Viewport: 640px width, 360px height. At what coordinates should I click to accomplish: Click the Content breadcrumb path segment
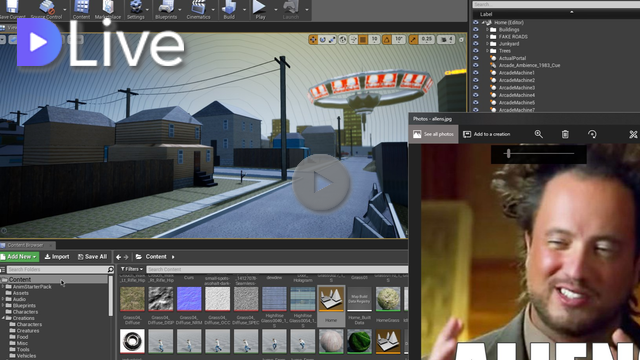pos(156,257)
